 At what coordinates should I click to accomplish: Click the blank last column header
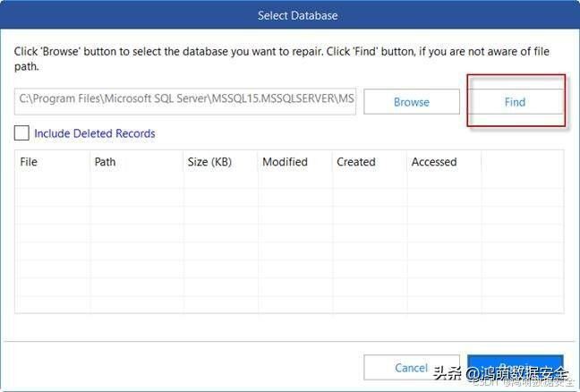(523, 162)
